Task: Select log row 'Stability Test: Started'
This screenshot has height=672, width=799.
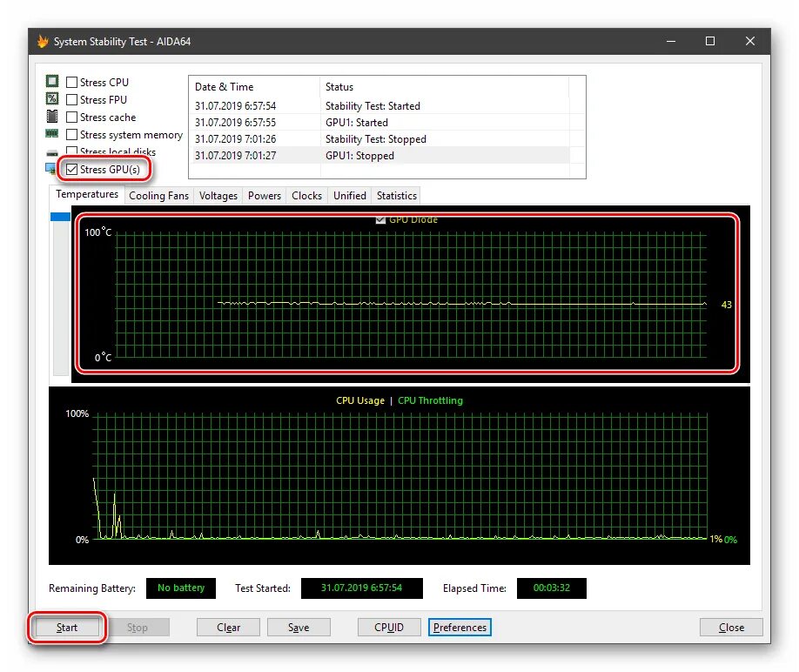Action: click(379, 106)
